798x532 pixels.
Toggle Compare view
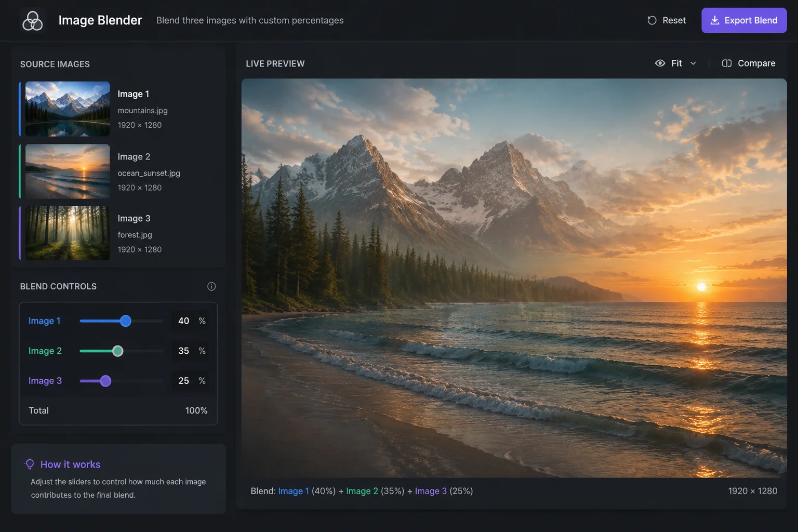pyautogui.click(x=749, y=63)
